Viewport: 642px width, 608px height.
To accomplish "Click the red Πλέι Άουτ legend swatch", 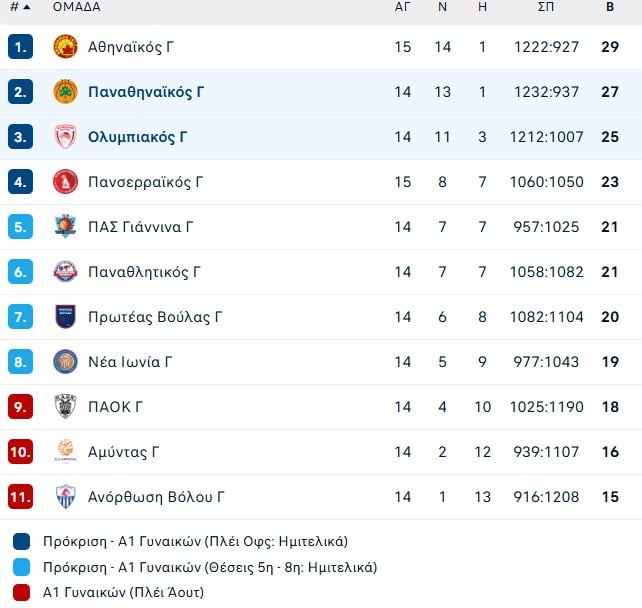I will 22,593.
